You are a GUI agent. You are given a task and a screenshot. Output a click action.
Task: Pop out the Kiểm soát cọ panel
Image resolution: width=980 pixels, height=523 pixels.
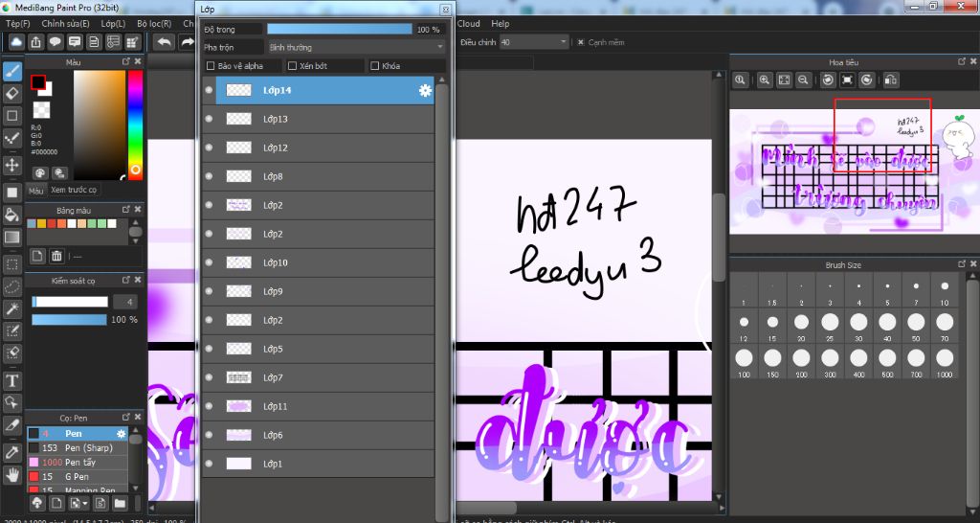[125, 281]
